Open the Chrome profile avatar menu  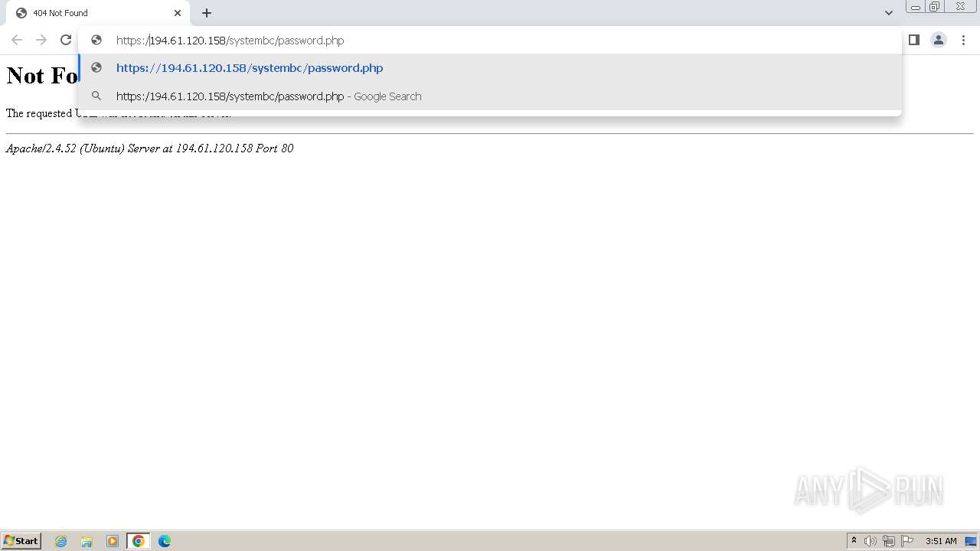939,40
